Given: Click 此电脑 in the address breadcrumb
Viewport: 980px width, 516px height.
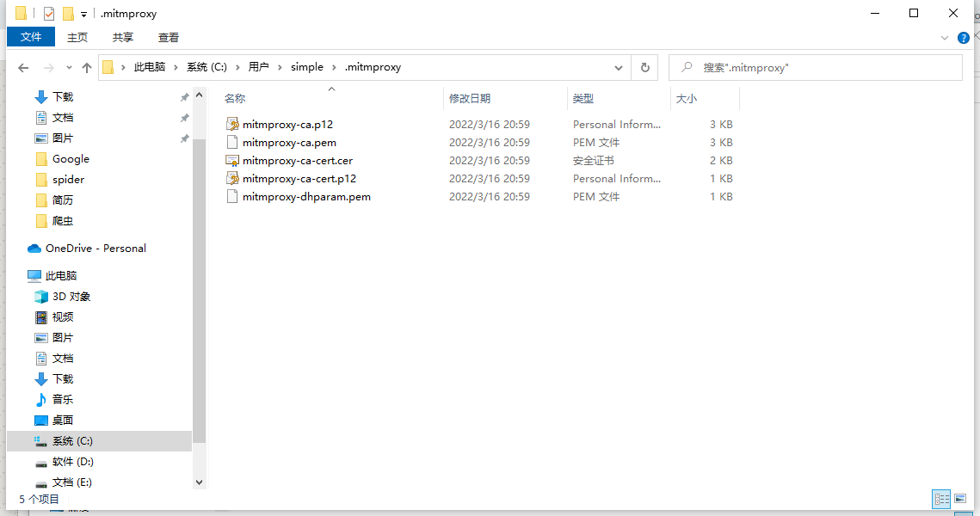Looking at the screenshot, I should click(150, 67).
